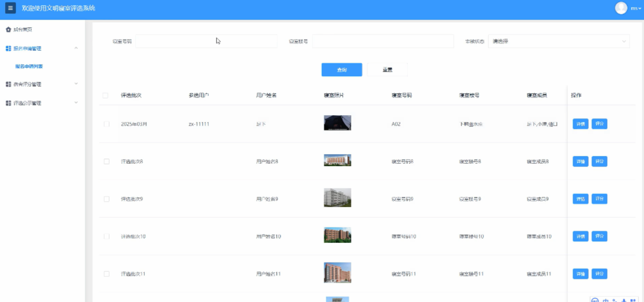
Task: Open 详情 for row 评选批次9
Action: pyautogui.click(x=580, y=199)
